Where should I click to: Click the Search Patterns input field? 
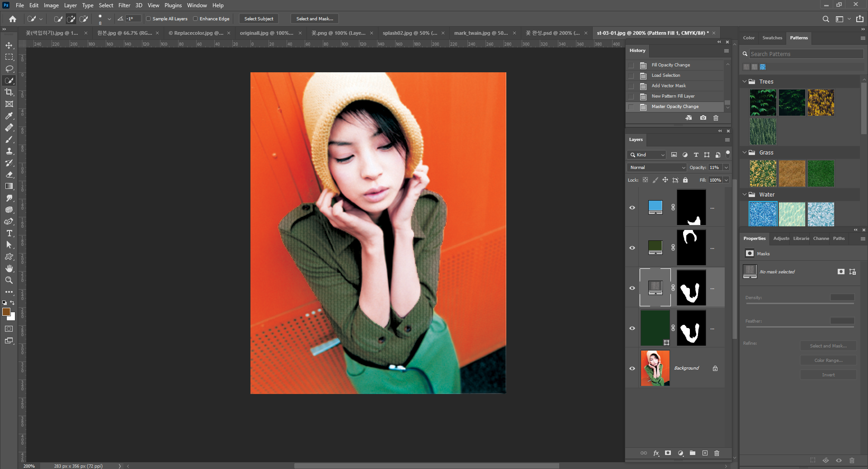[806, 54]
